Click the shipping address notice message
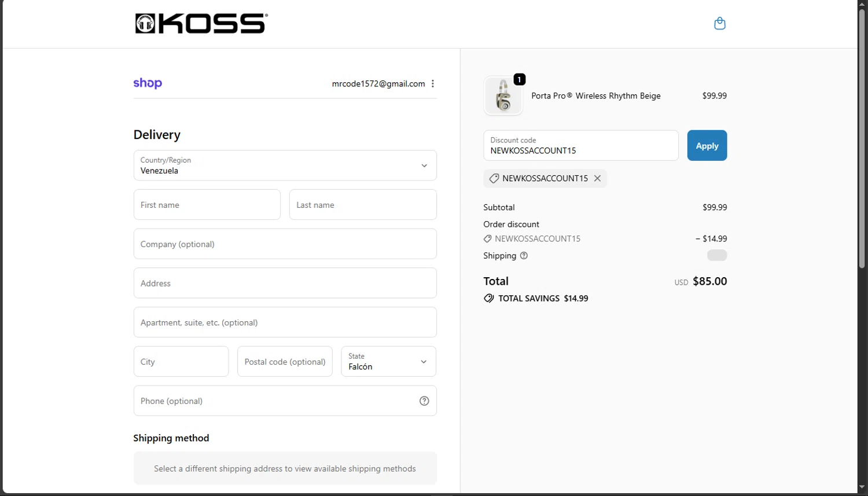Viewport: 868px width, 496px height. coord(285,469)
